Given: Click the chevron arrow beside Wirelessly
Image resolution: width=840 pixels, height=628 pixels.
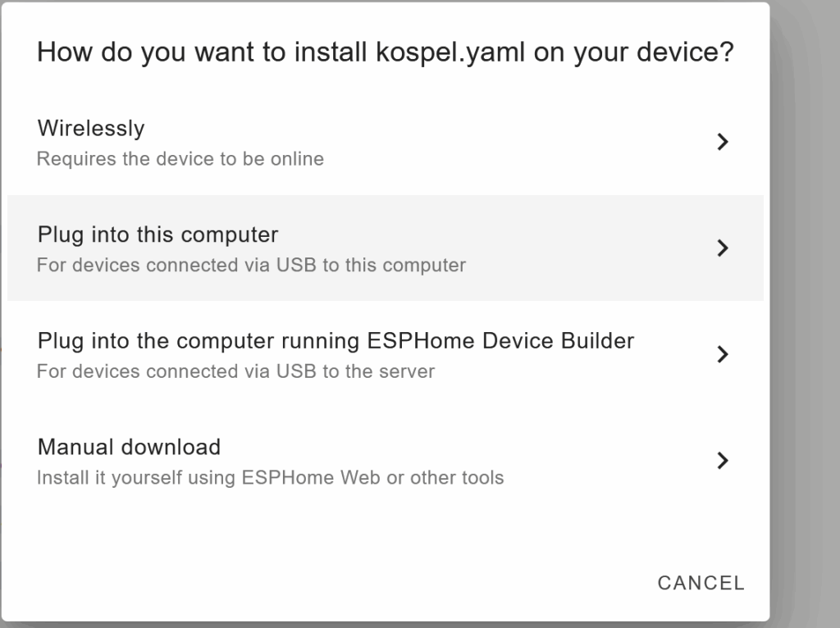Looking at the screenshot, I should pos(722,142).
